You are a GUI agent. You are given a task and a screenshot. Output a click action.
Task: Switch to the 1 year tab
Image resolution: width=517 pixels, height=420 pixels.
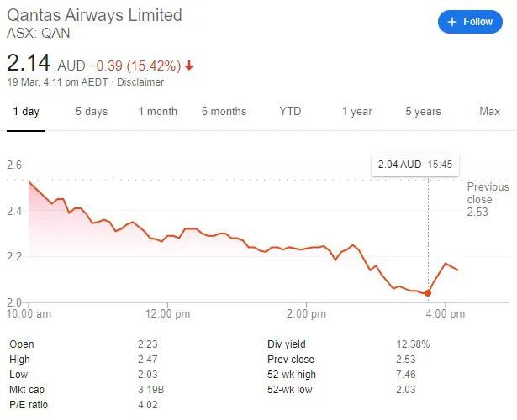356,112
